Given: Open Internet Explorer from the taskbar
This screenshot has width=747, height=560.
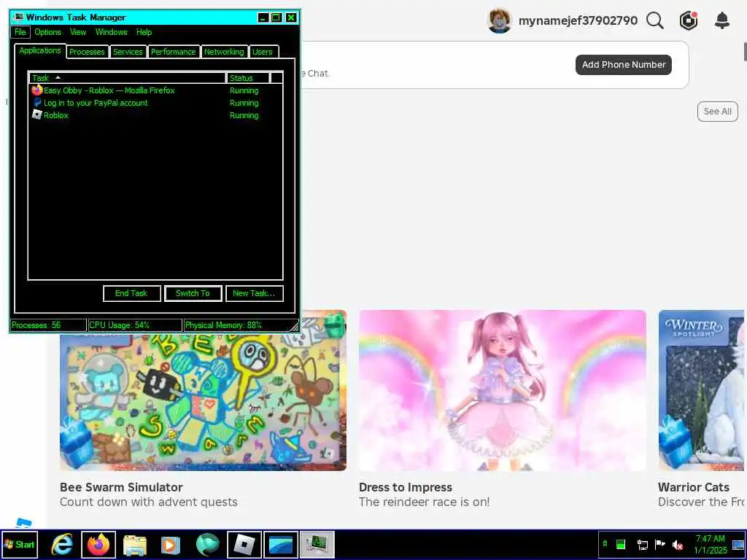Looking at the screenshot, I should click(x=62, y=544).
